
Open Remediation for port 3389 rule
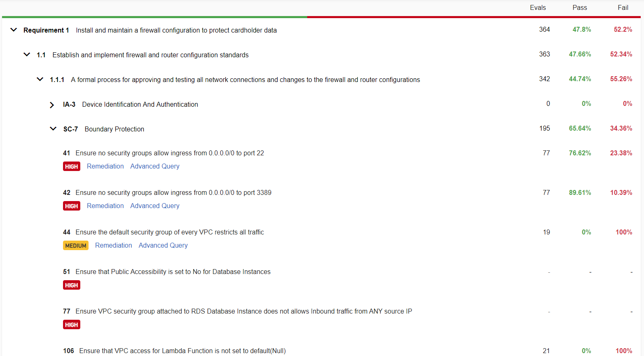tap(105, 206)
